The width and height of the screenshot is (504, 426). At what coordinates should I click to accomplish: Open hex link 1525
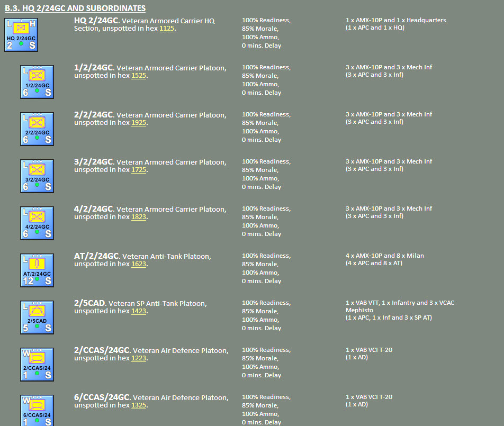tap(139, 76)
